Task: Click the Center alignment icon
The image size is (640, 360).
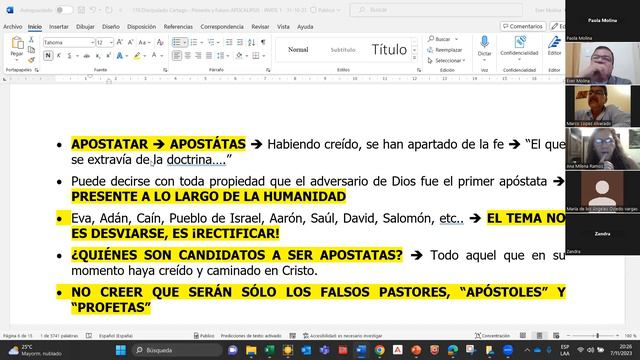Action: (x=187, y=56)
